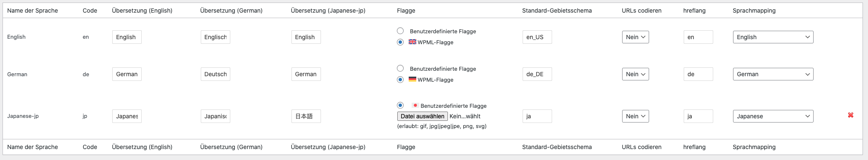Select Benutzerdefinierte Flagge for English
The height and width of the screenshot is (160, 868).
(400, 31)
